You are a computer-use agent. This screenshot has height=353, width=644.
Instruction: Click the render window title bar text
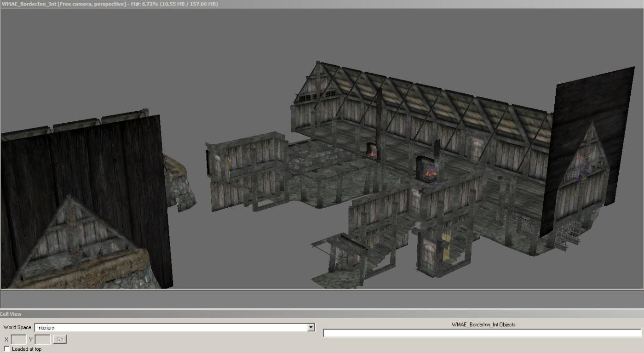(110, 4)
